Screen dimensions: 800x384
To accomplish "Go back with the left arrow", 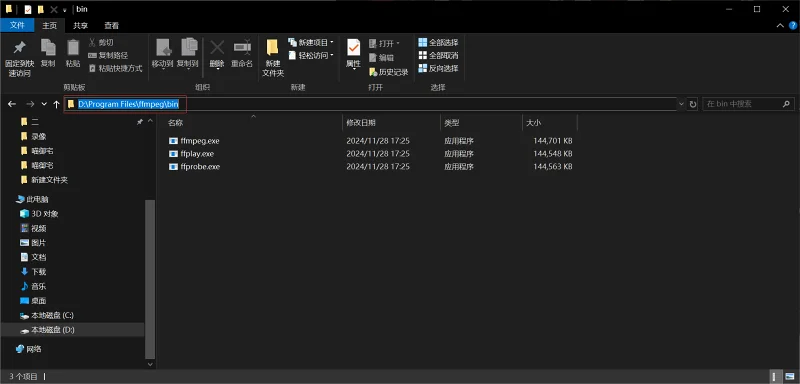I will coord(12,104).
